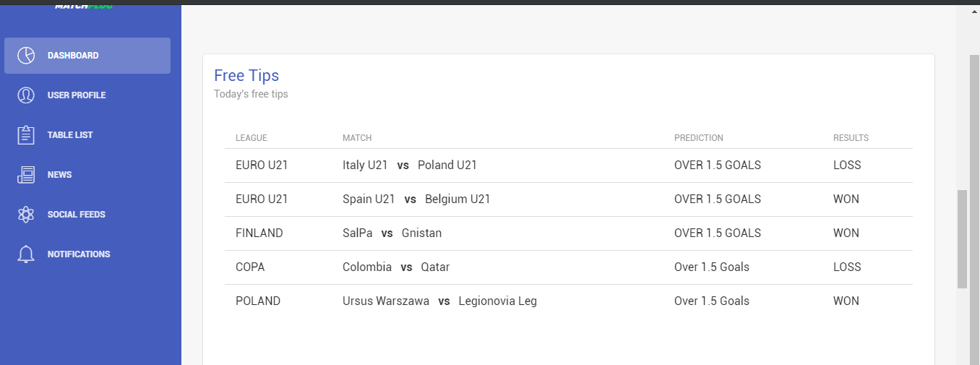Click the Social Feeds atom icon

[x=26, y=215]
